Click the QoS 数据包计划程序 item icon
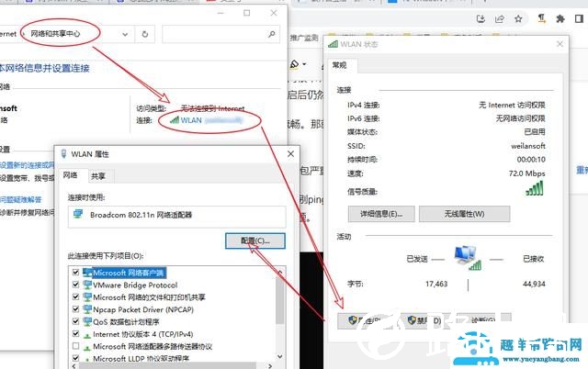Screen dimensions: 588x369 pos(87,321)
